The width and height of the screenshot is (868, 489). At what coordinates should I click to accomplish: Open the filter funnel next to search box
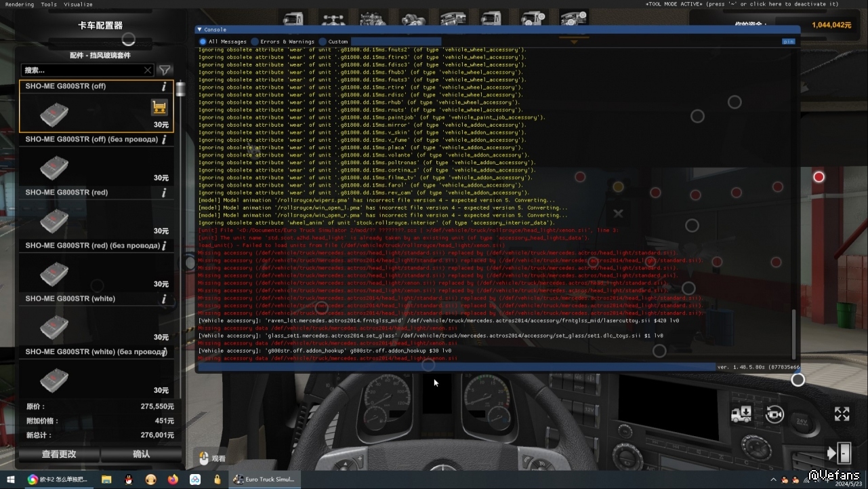165,70
